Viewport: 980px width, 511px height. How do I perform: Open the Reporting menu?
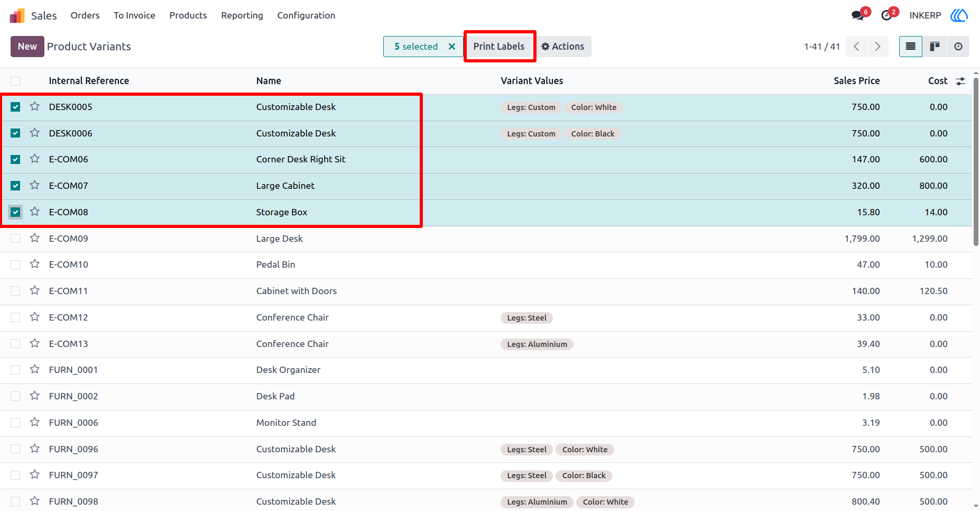tap(242, 15)
